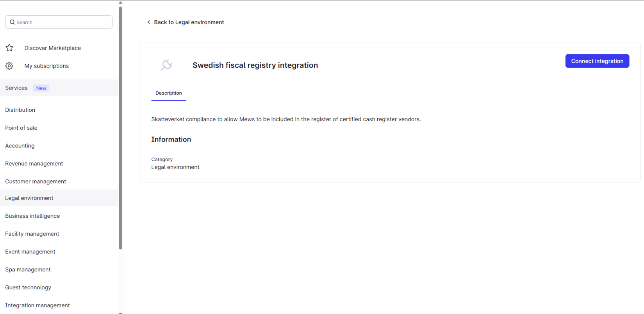Image resolution: width=644 pixels, height=314 pixels.
Task: Open My subscriptions
Action: point(46,66)
